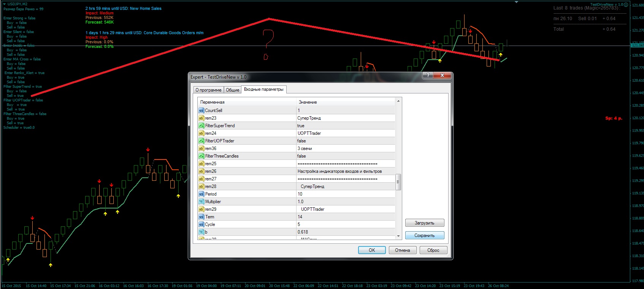This screenshot has width=644, height=289.
Task: Open the USDJPY,M2 chart dropdown arrow
Action: [x=5, y=4]
